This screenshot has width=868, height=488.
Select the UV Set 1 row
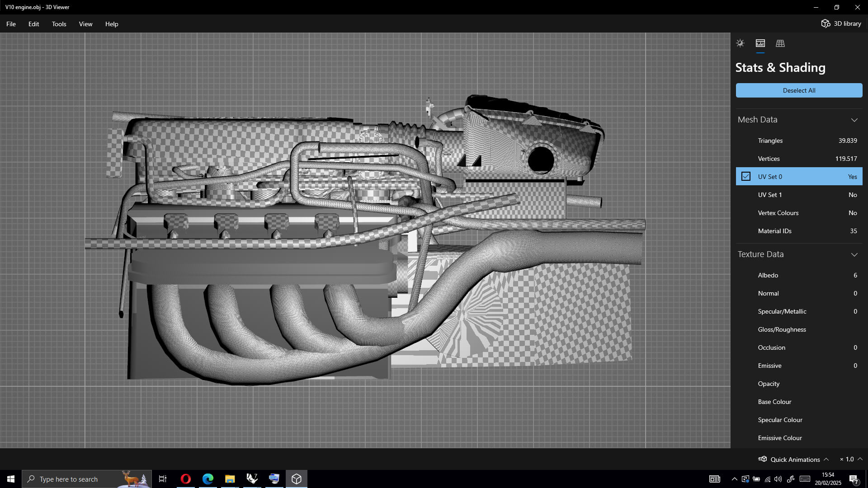(799, 195)
